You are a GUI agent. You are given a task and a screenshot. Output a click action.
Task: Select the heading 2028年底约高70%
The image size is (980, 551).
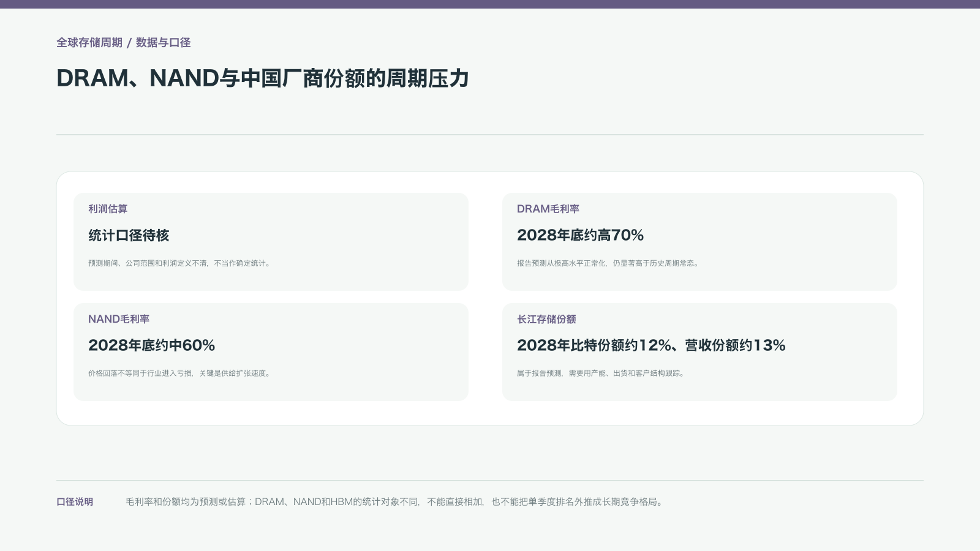pos(580,235)
